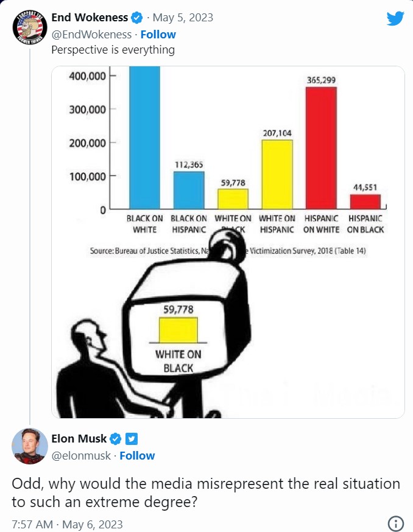This screenshot has width=413, height=532.
Task: Follow the End Wokeness account
Action: [x=158, y=35]
